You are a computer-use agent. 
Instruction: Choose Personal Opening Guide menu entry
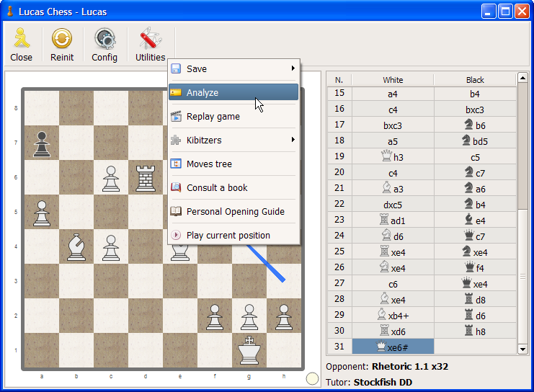click(x=233, y=211)
